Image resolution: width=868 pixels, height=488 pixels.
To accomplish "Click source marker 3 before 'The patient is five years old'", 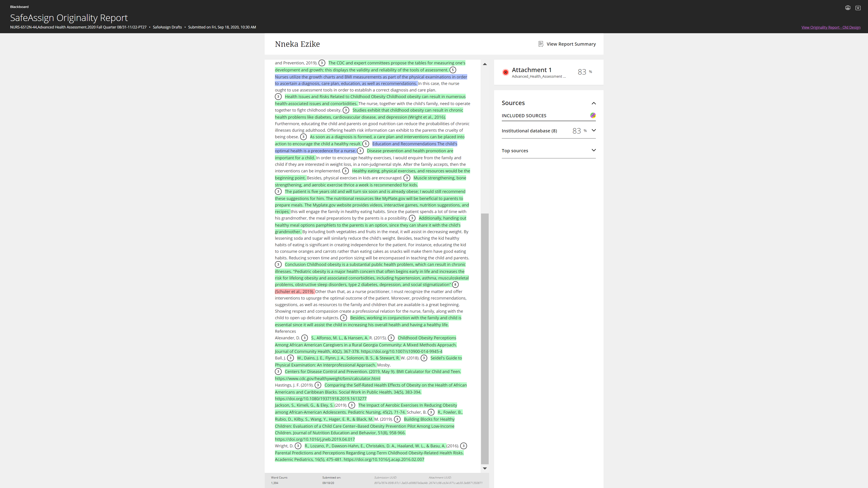I will [278, 192].
